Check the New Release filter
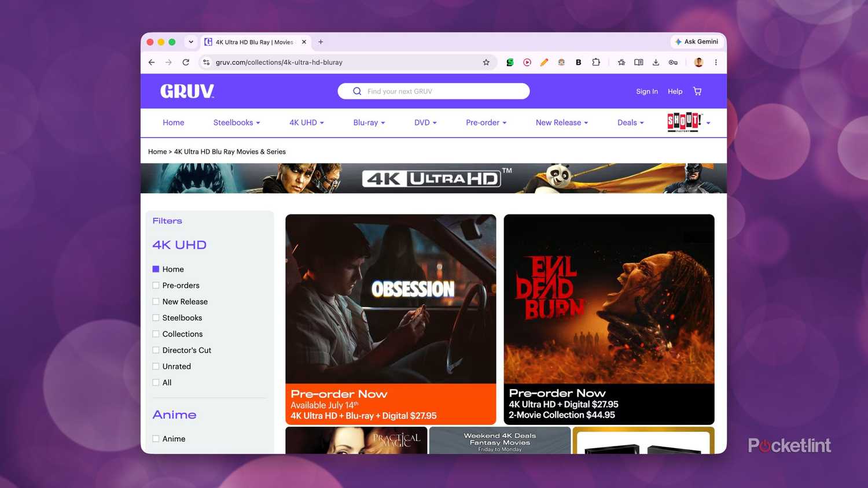868x488 pixels. [156, 301]
